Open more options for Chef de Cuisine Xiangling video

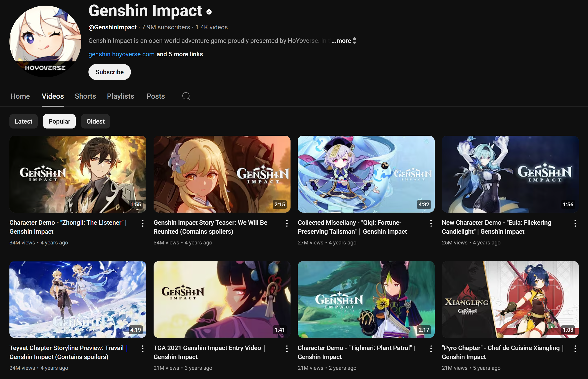[575, 349]
